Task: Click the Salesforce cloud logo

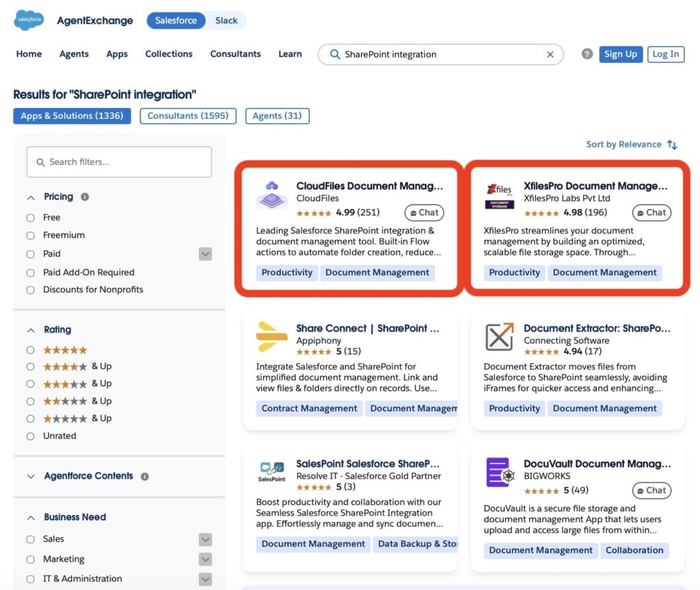Action: tap(29, 20)
